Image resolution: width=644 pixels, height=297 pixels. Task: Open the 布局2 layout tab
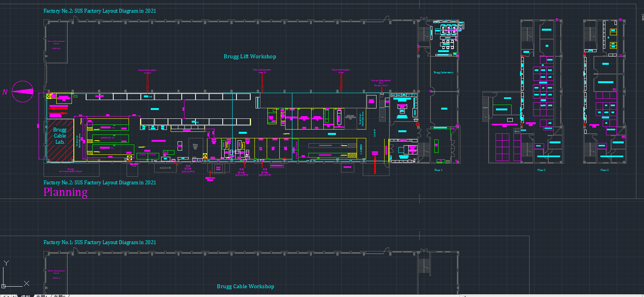pos(59,296)
